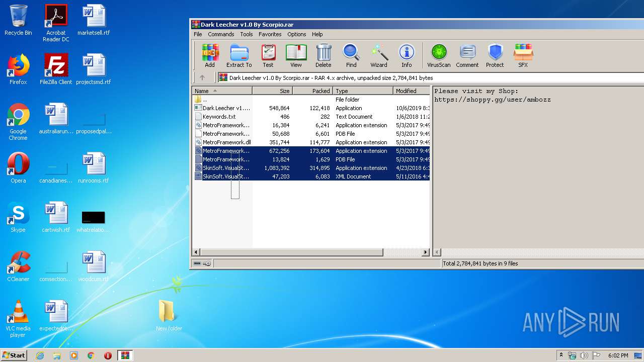Image resolution: width=644 pixels, height=362 pixels.
Task: Select SkinSoft XML Document file
Action: click(x=311, y=176)
